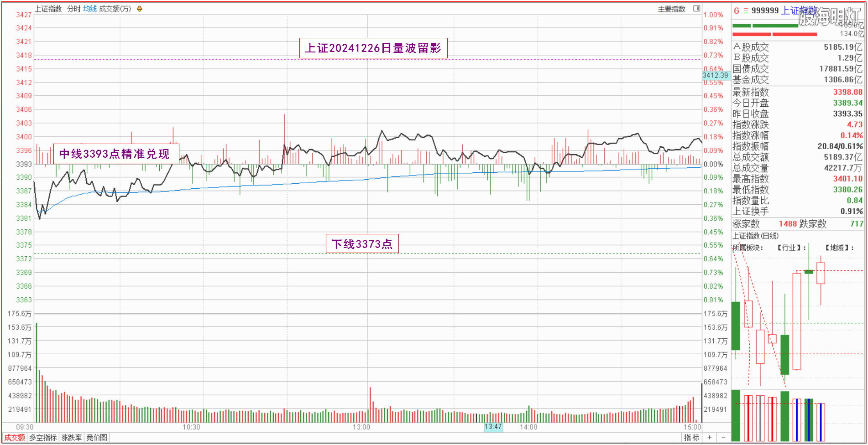
Task: Click the 999999 index code
Action: [x=765, y=10]
